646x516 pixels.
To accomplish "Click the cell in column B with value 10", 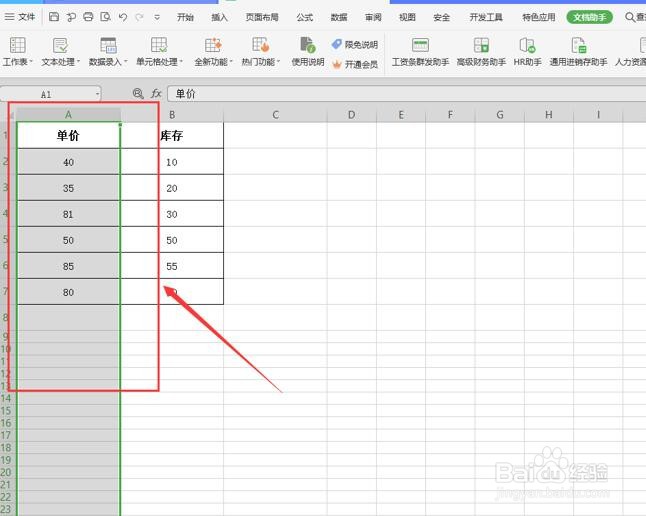I will point(172,162).
